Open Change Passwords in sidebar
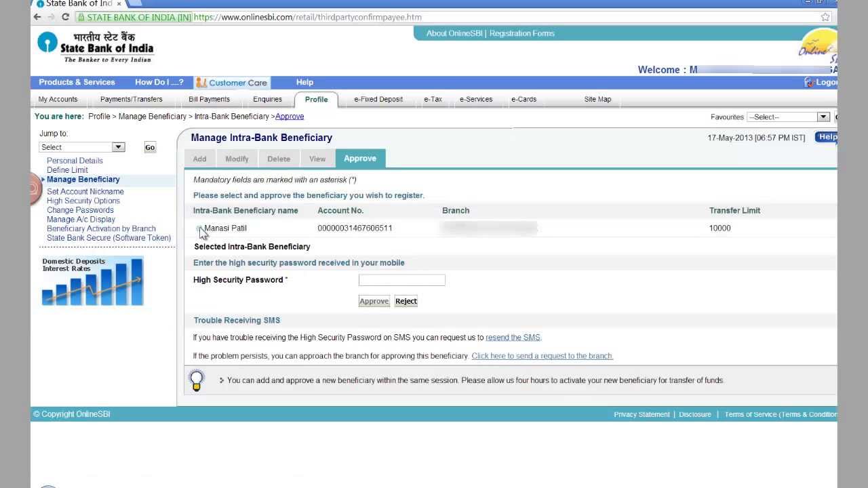The height and width of the screenshot is (488, 868). 80,210
